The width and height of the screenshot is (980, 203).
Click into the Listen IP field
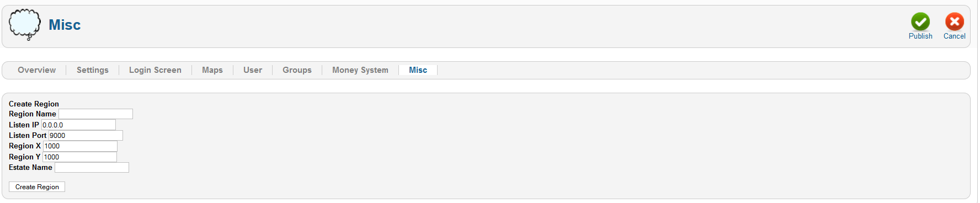point(78,125)
